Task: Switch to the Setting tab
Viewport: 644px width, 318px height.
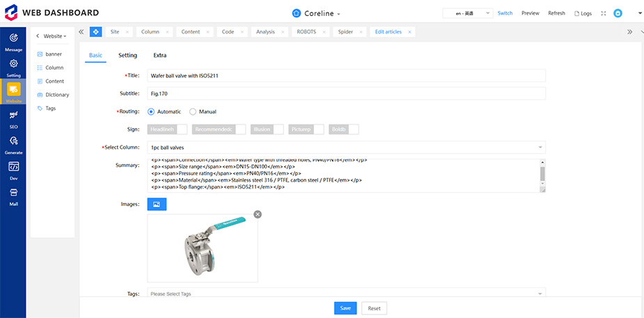Action: click(x=127, y=56)
